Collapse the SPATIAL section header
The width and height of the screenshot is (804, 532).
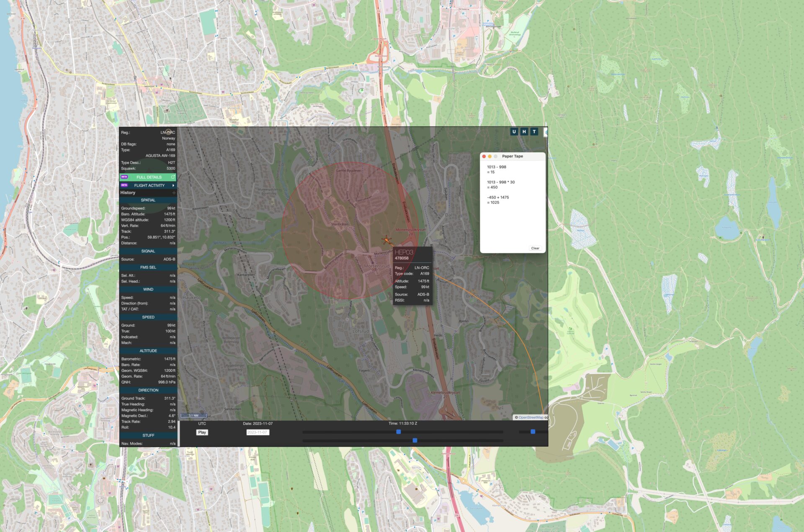[x=148, y=200]
